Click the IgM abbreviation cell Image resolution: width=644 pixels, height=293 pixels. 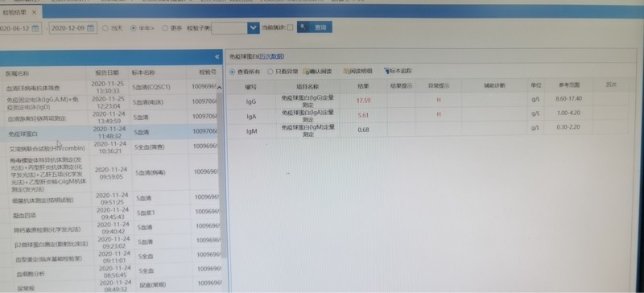[252, 132]
